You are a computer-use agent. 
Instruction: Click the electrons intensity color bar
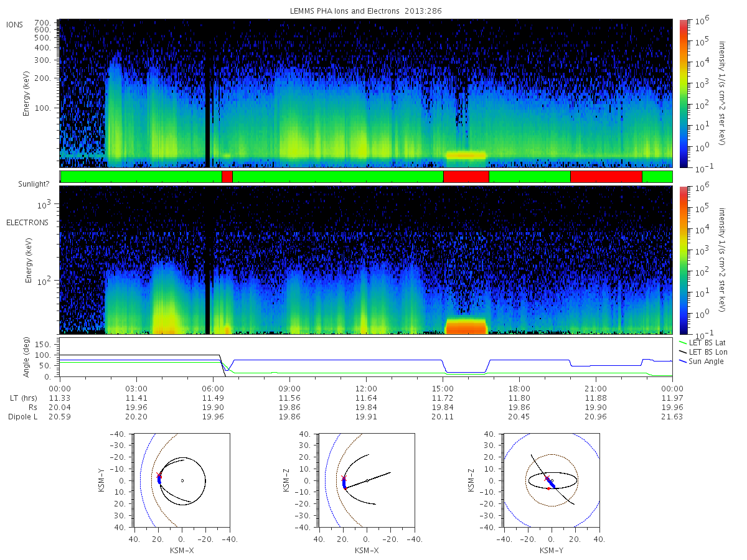coord(684,259)
